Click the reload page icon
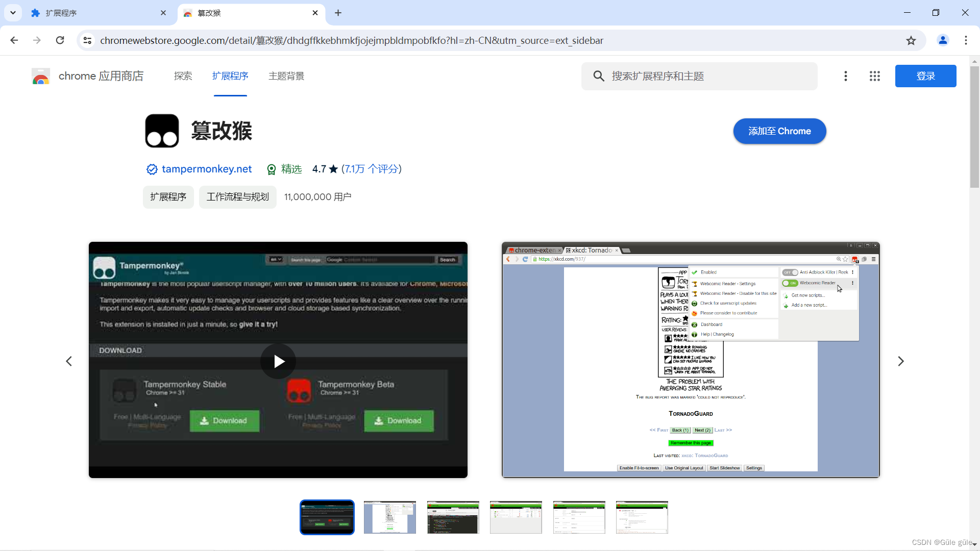 (60, 40)
